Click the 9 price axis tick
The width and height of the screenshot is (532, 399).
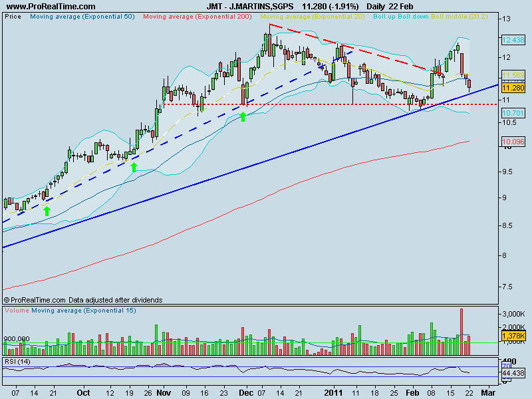505,198
